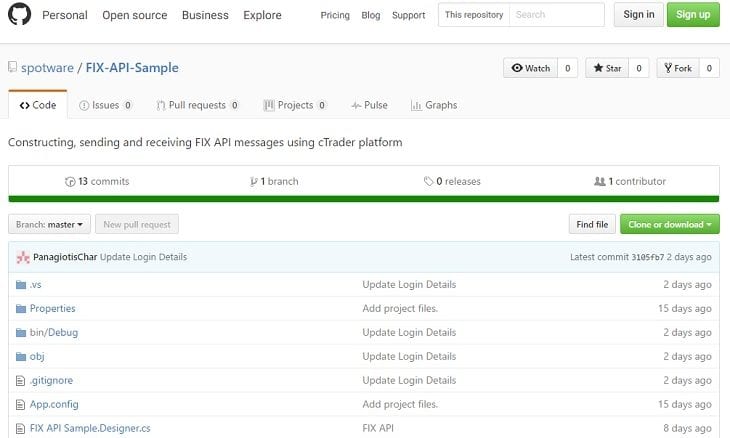
Task: Open the watchers count next to Watch
Action: pyautogui.click(x=568, y=68)
